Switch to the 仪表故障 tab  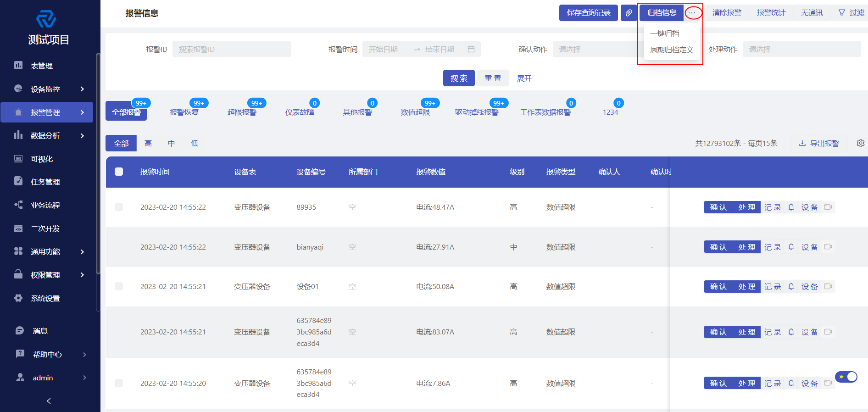coord(300,112)
